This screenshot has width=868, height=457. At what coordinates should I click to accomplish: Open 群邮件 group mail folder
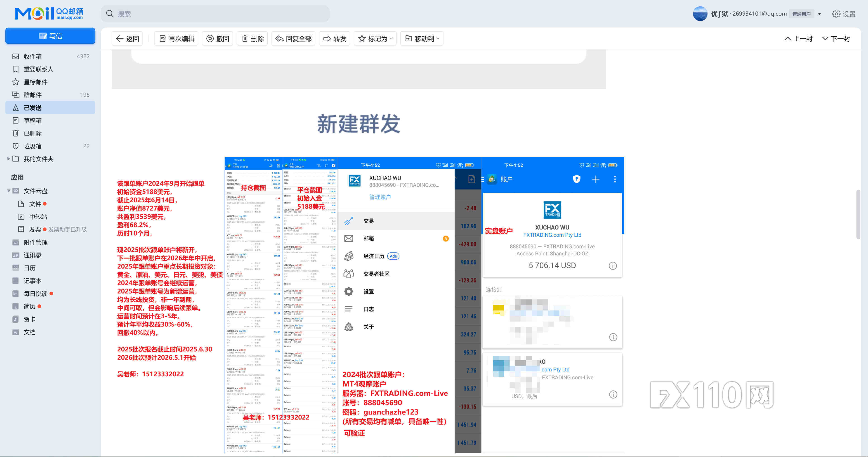pyautogui.click(x=50, y=95)
